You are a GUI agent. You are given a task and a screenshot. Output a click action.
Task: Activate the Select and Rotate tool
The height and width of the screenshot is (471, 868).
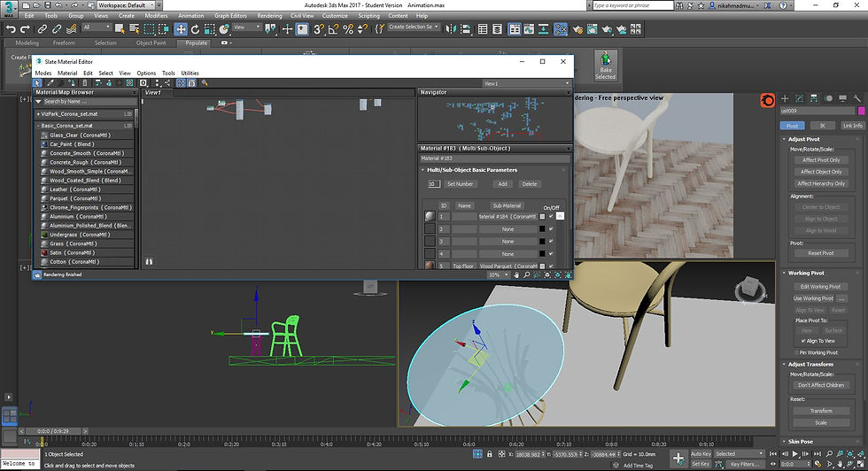(195, 29)
